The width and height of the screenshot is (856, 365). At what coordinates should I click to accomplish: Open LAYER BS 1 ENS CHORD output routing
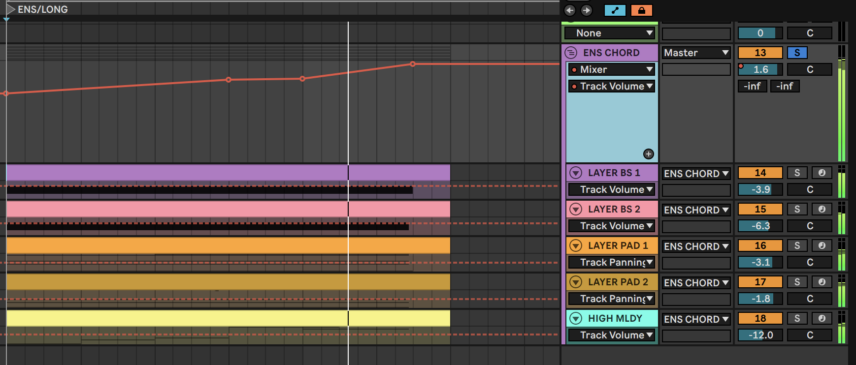pos(696,173)
